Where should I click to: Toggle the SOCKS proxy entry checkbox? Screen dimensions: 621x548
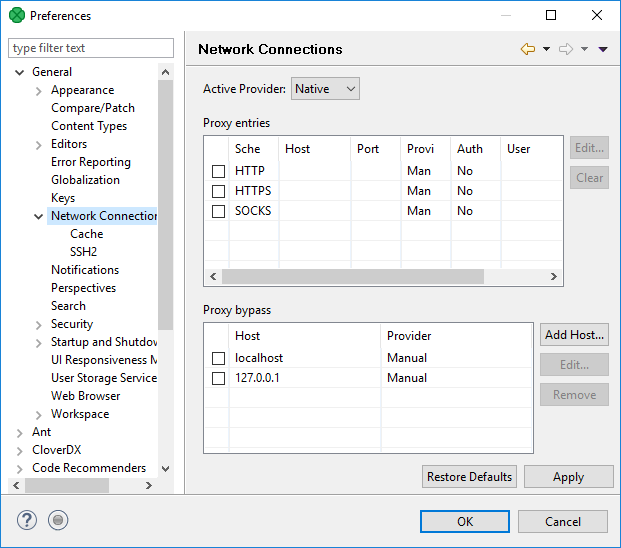(x=218, y=211)
